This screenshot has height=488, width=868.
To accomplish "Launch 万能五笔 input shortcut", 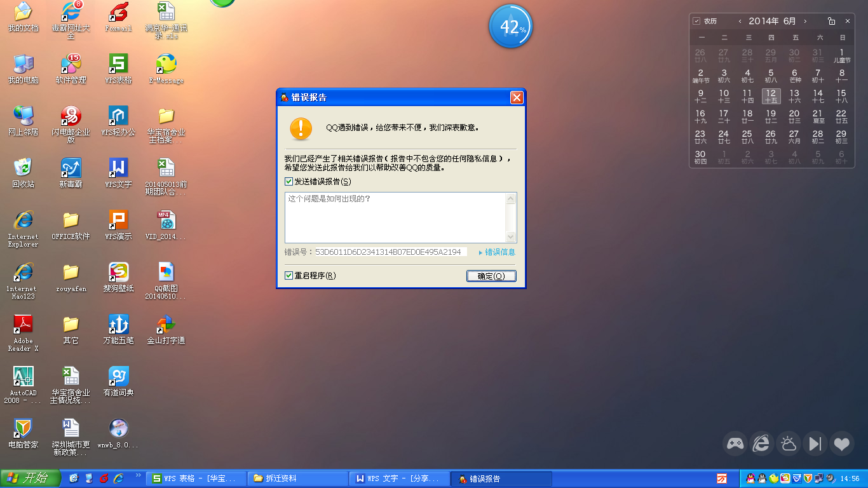I will [118, 330].
